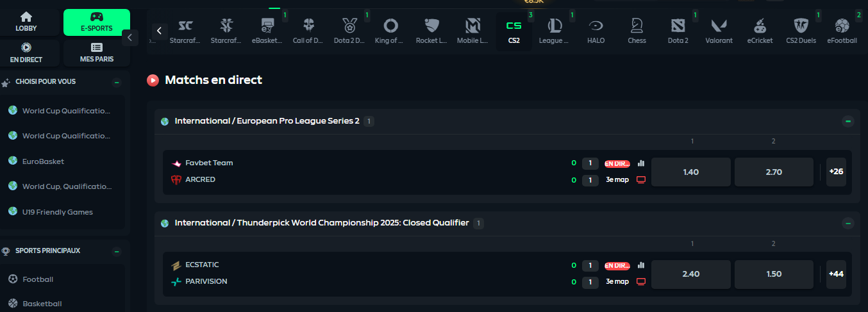The width and height of the screenshot is (868, 312).
Task: Show +44 more markets for ECSTATIC match
Action: tap(836, 274)
